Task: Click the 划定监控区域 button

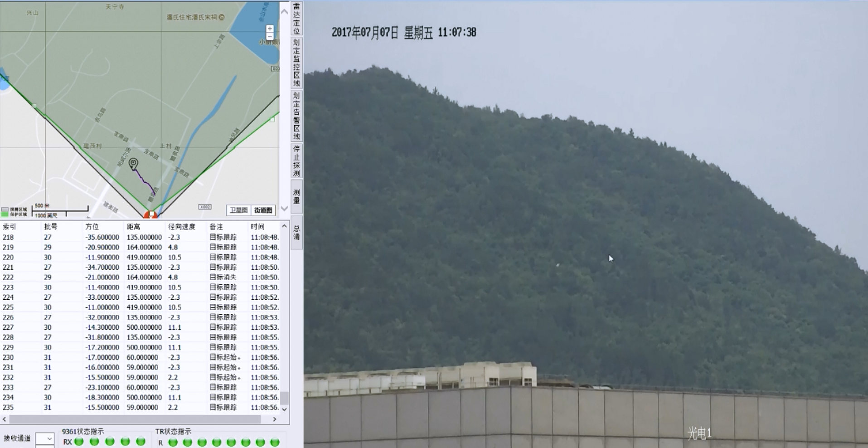Action: pyautogui.click(x=296, y=63)
